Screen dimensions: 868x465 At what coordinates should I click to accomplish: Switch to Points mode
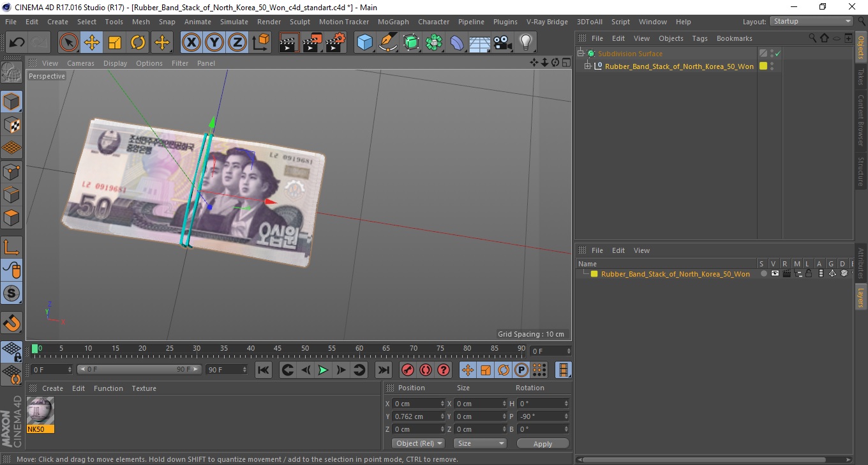pos(11,171)
